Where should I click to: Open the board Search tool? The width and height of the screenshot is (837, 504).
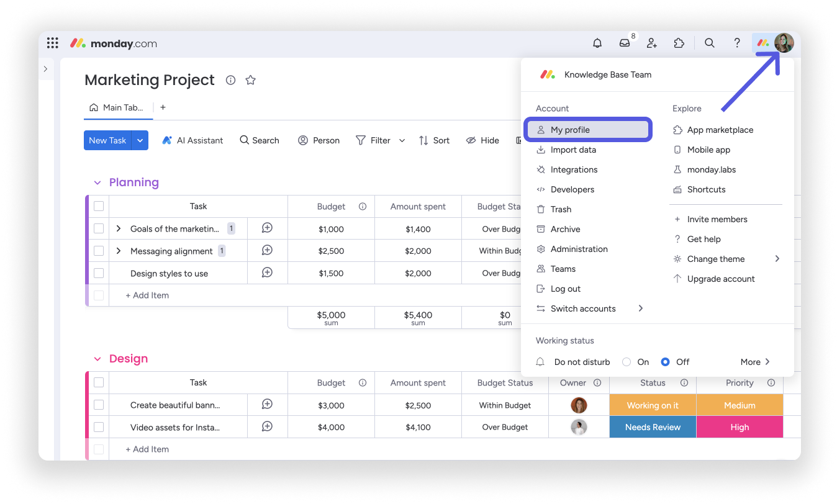point(260,140)
